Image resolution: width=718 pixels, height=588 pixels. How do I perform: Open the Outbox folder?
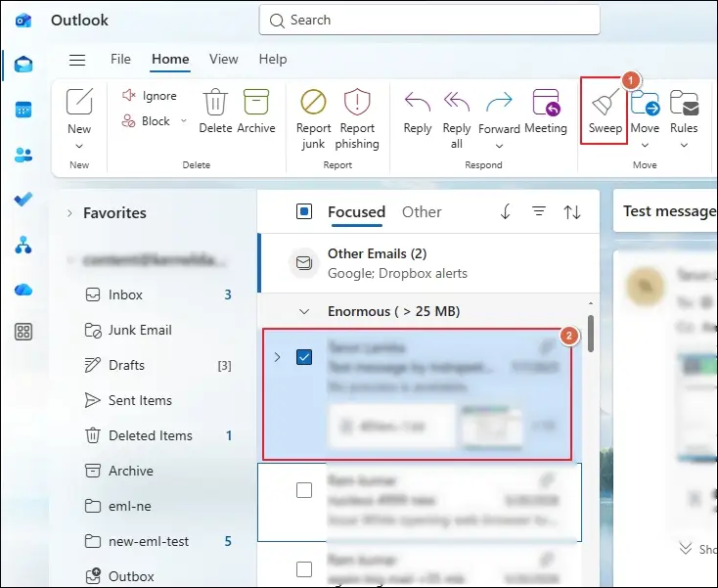click(157, 576)
